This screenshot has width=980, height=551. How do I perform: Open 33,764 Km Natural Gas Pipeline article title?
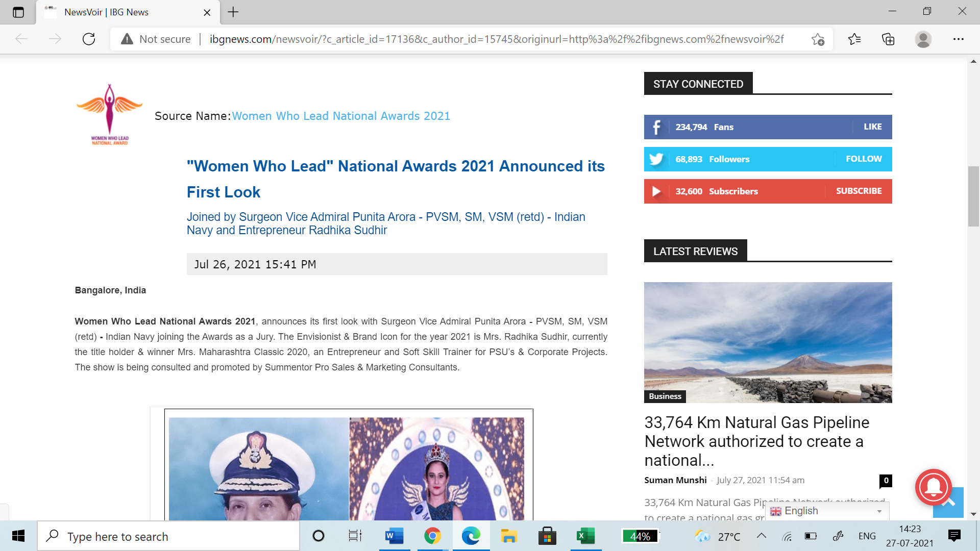tap(757, 441)
